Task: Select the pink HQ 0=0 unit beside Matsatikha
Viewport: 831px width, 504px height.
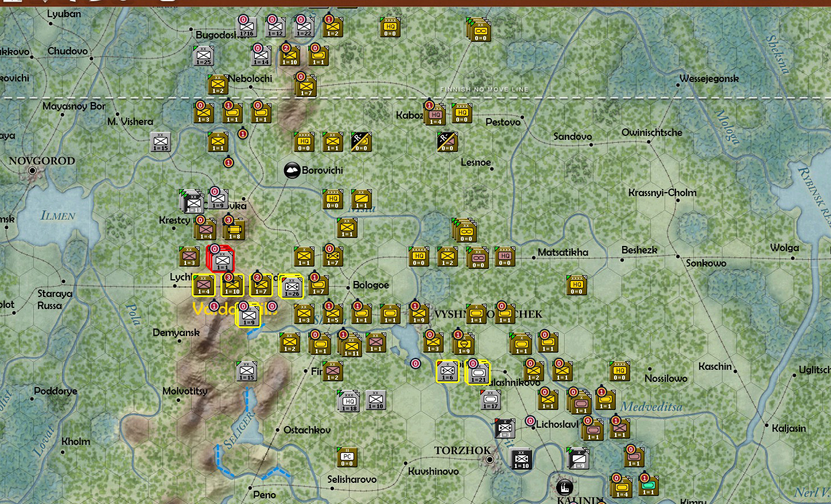Action: (505, 256)
